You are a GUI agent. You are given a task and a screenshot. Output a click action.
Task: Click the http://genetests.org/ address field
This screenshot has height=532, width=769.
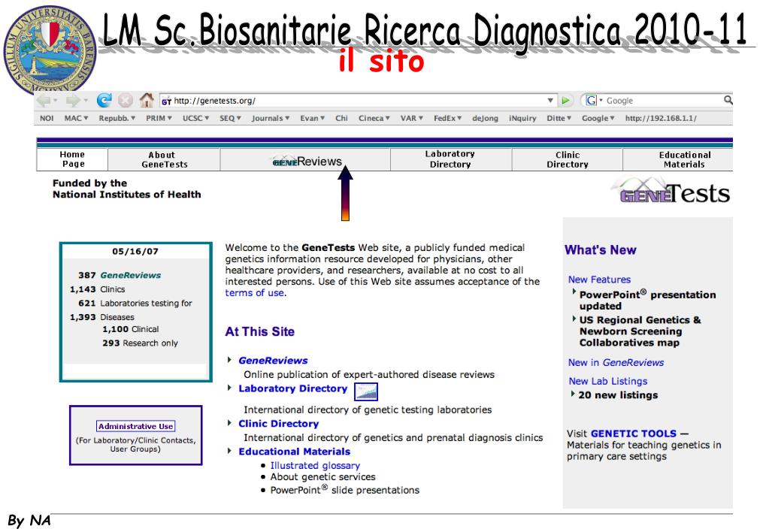tap(358, 101)
